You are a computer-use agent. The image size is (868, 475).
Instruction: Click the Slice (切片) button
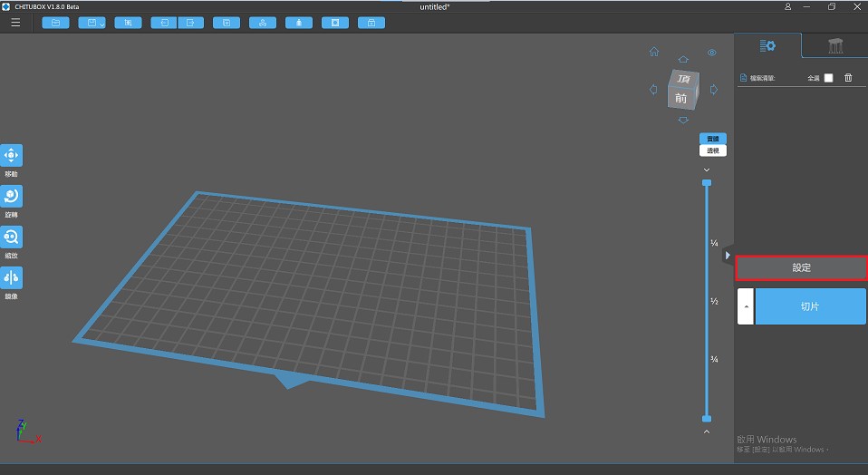point(810,307)
